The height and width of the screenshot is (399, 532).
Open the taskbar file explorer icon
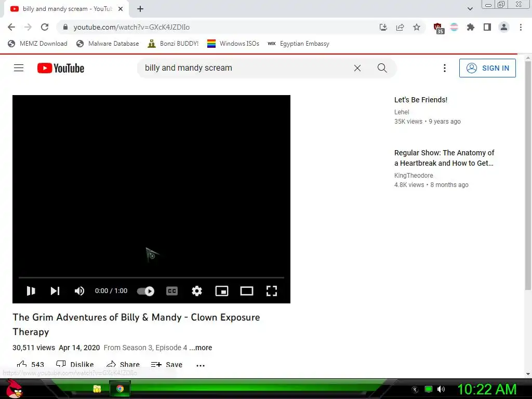97,389
